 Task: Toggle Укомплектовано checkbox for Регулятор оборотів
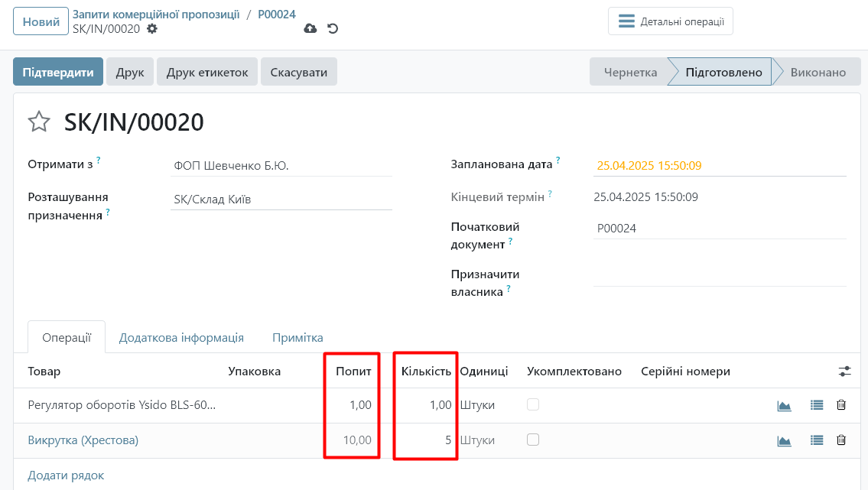[x=533, y=404]
